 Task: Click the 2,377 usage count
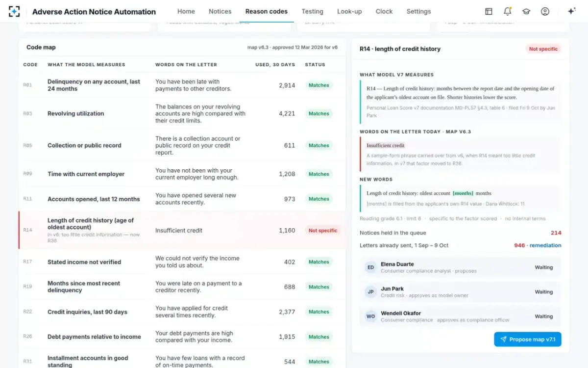(287, 312)
